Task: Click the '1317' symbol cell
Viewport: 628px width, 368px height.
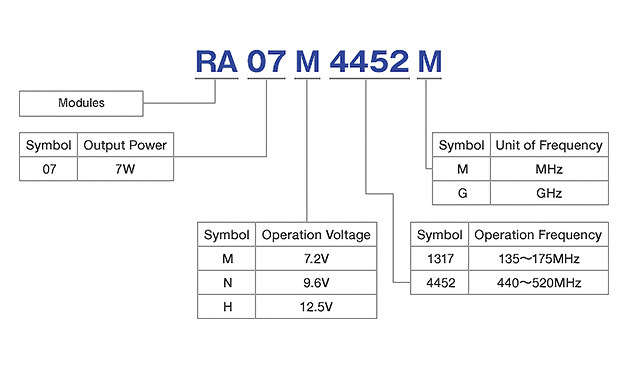Action: [440, 258]
